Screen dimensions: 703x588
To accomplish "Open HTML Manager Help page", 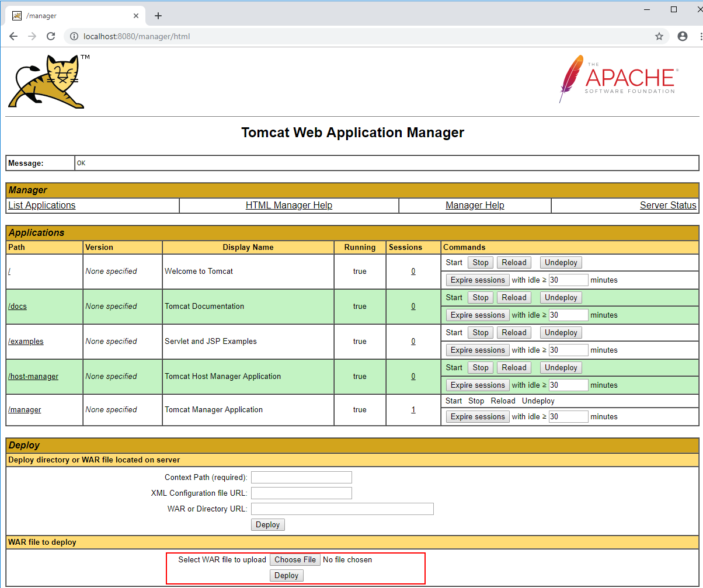I will [289, 206].
